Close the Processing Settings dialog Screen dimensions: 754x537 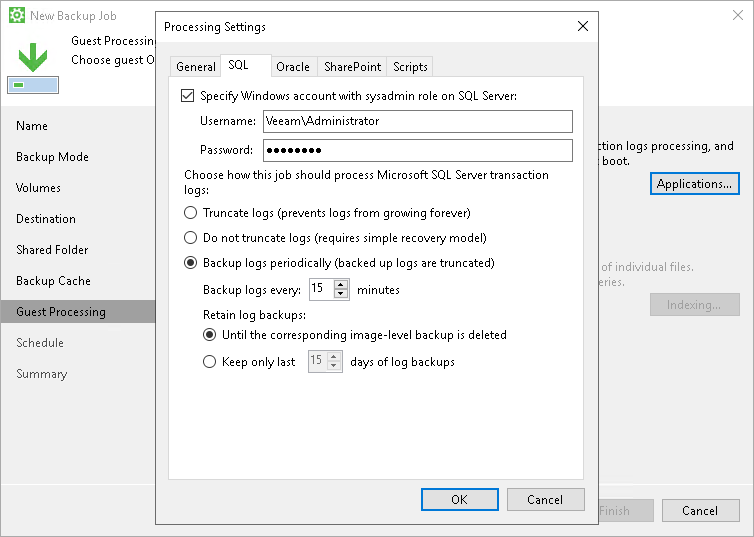pos(583,26)
